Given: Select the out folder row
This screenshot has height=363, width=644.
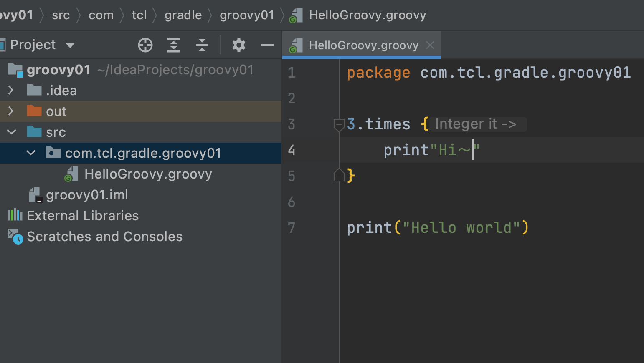Looking at the screenshot, I should [x=141, y=111].
